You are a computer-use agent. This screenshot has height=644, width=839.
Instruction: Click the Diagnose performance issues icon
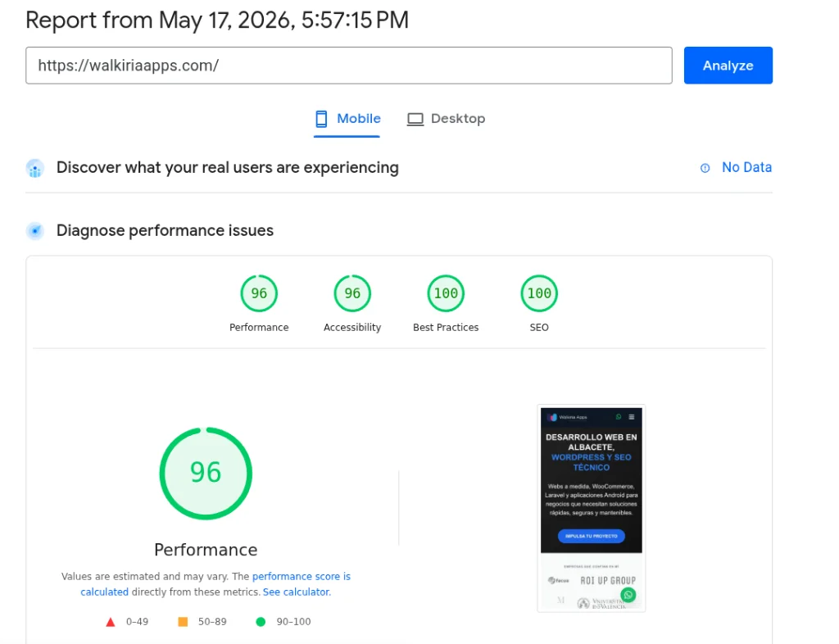coord(35,231)
